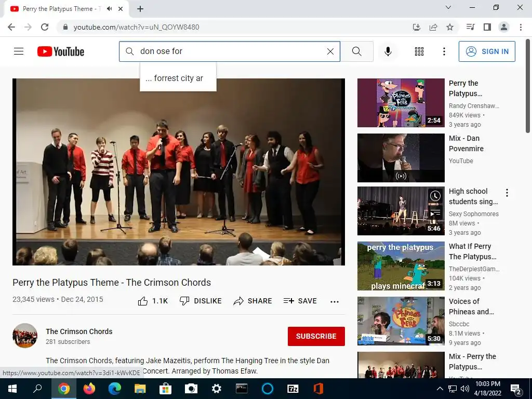Reload the page

coord(45,27)
